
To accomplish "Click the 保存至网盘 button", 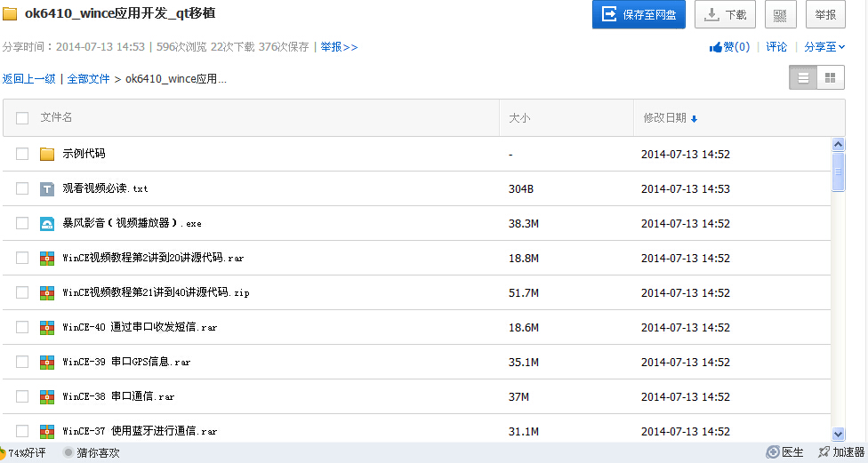I will [639, 15].
